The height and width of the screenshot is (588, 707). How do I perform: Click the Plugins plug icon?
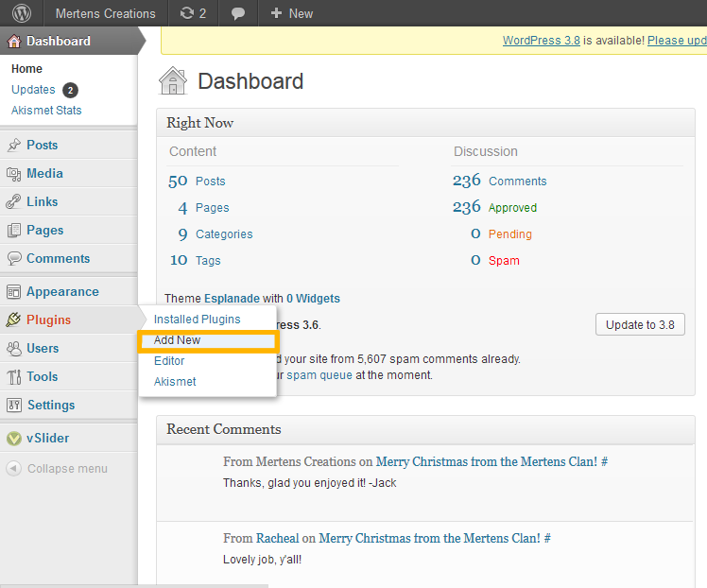click(13, 320)
